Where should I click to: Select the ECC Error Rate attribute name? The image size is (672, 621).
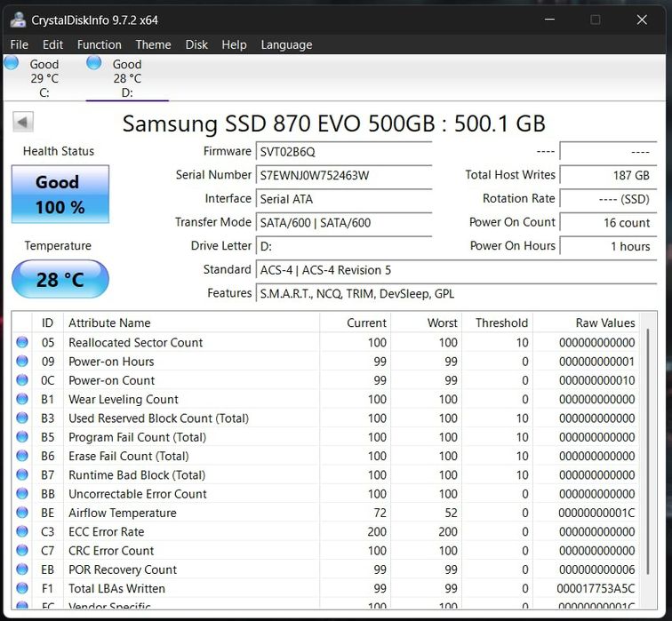pyautogui.click(x=107, y=531)
